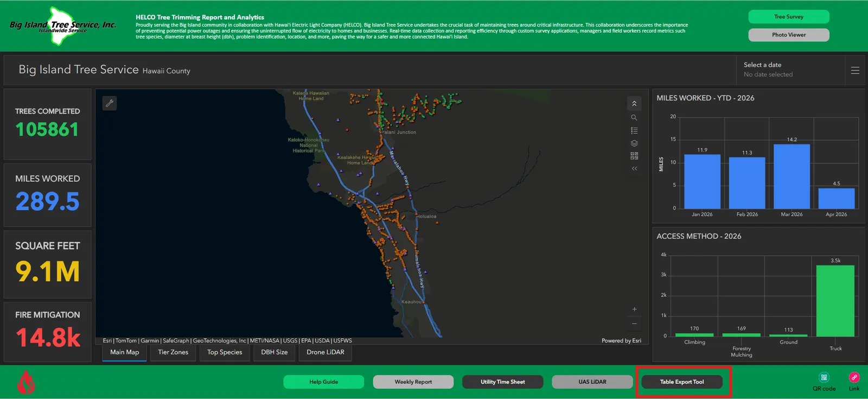Open the hamburger menu beside date selector
The image size is (868, 399).
(855, 70)
